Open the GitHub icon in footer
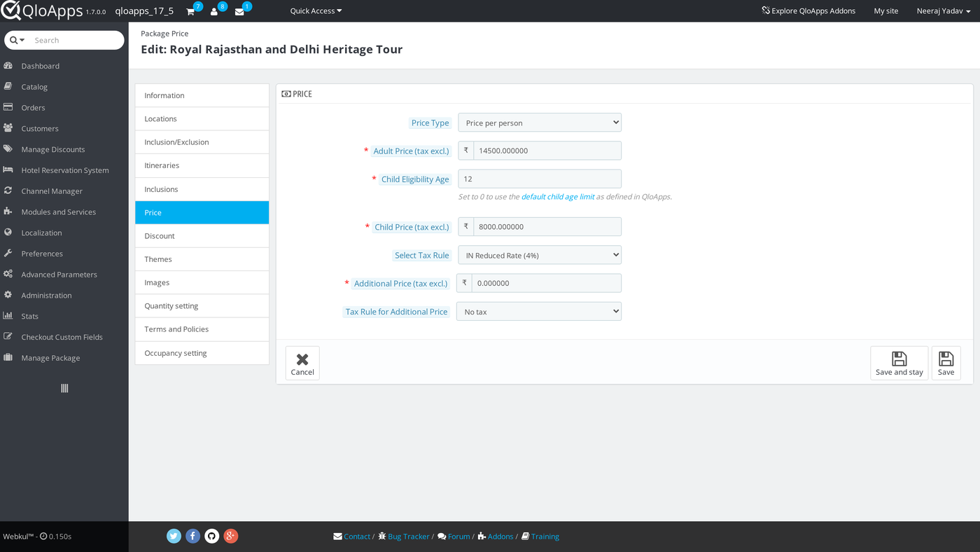This screenshot has width=980, height=552. coord(211,536)
